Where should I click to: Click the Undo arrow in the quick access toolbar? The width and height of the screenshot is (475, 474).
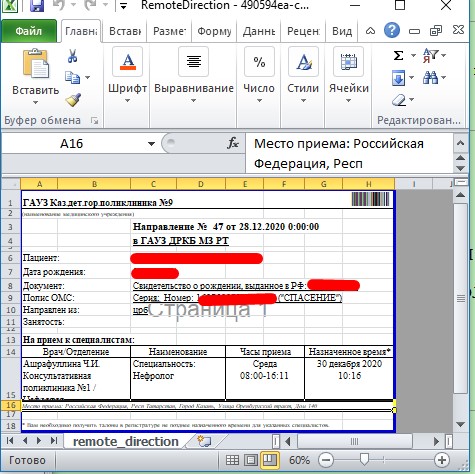pyautogui.click(x=59, y=5)
